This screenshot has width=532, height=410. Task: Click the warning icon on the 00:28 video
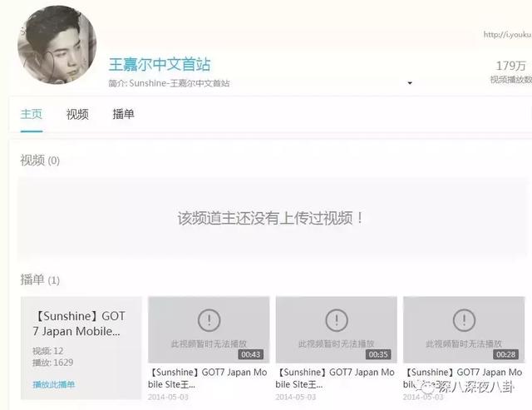pos(464,319)
